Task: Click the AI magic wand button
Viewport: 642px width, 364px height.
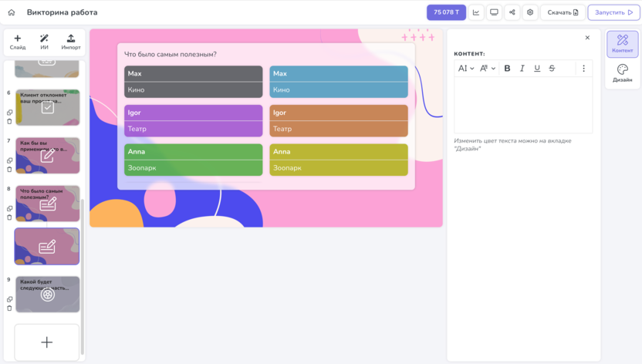Action: (x=44, y=42)
